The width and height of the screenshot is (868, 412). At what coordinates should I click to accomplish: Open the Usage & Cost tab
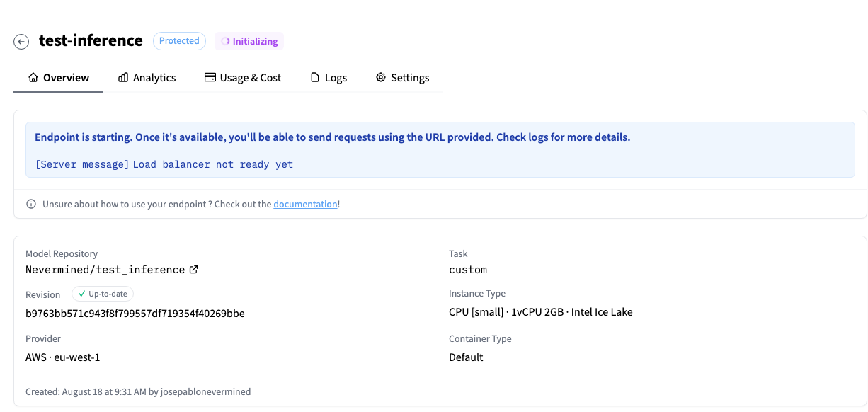coord(243,78)
